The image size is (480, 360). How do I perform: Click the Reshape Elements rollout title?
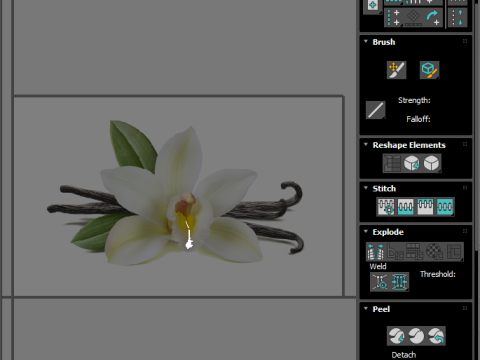pyautogui.click(x=409, y=145)
